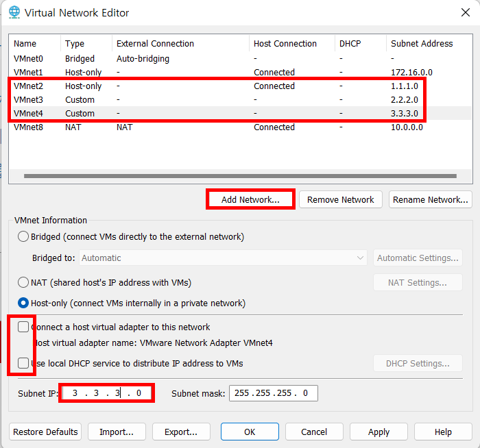Click the Import button

(117, 432)
